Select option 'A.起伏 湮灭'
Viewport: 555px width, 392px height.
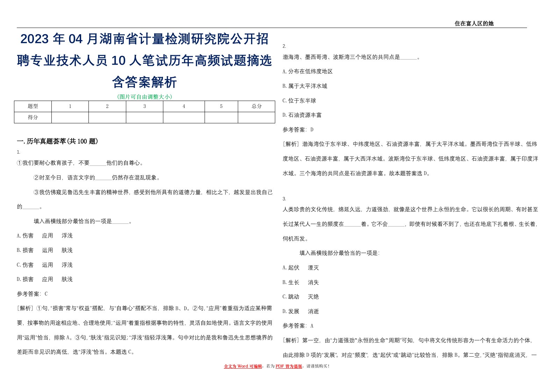[x=301, y=268]
